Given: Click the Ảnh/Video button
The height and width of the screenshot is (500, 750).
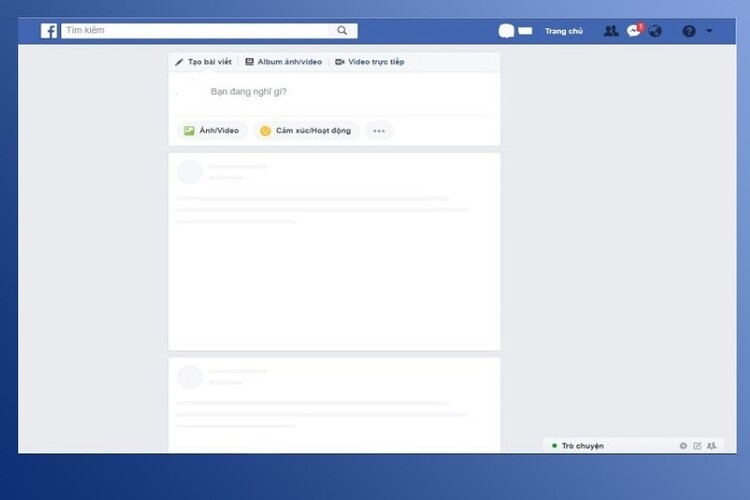Looking at the screenshot, I should click(211, 131).
